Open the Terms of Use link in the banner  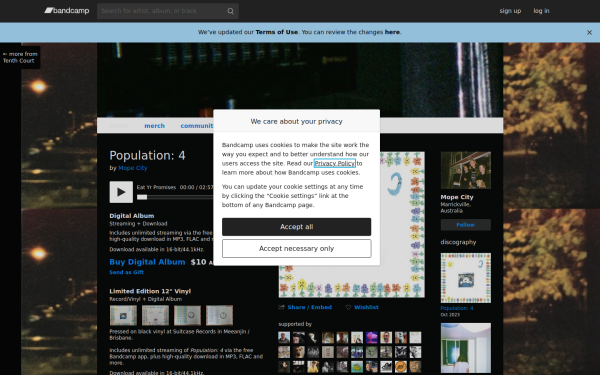(277, 32)
